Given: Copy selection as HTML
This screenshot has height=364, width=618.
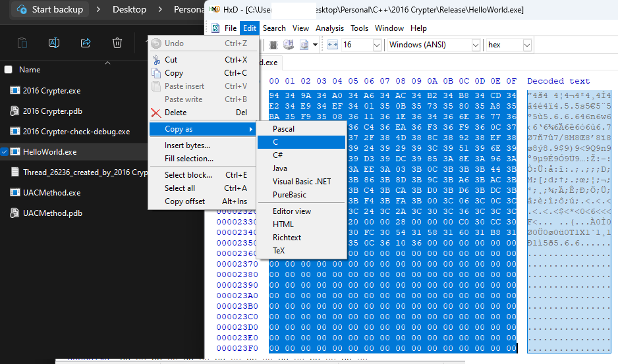Looking at the screenshot, I should 302,224.
